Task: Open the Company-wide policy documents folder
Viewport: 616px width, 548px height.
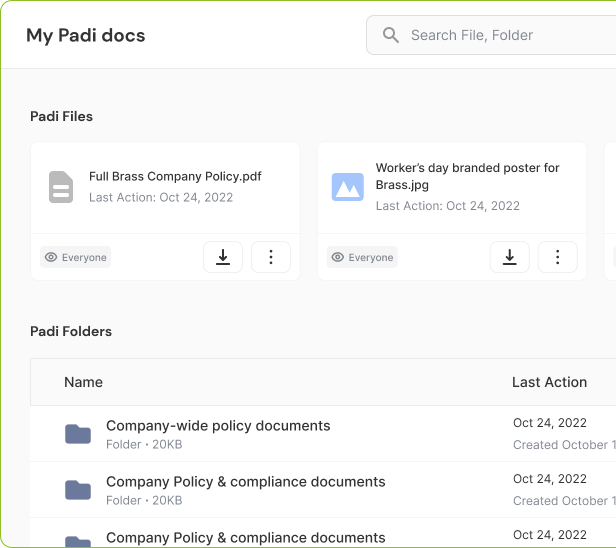Action: [218, 426]
